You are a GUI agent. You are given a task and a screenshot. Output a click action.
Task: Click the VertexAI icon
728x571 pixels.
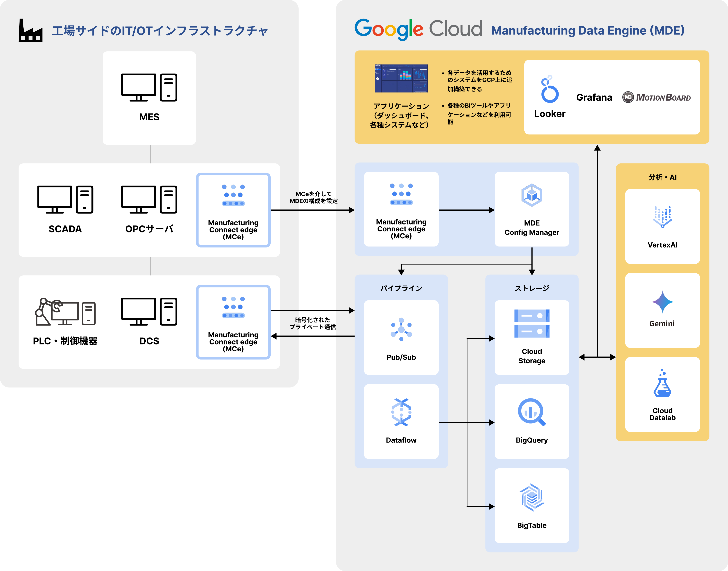click(x=662, y=217)
